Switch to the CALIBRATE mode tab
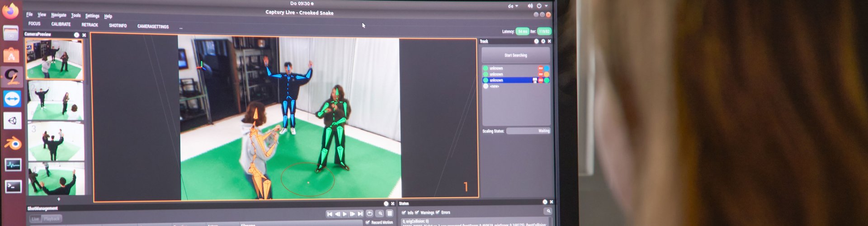 click(61, 24)
